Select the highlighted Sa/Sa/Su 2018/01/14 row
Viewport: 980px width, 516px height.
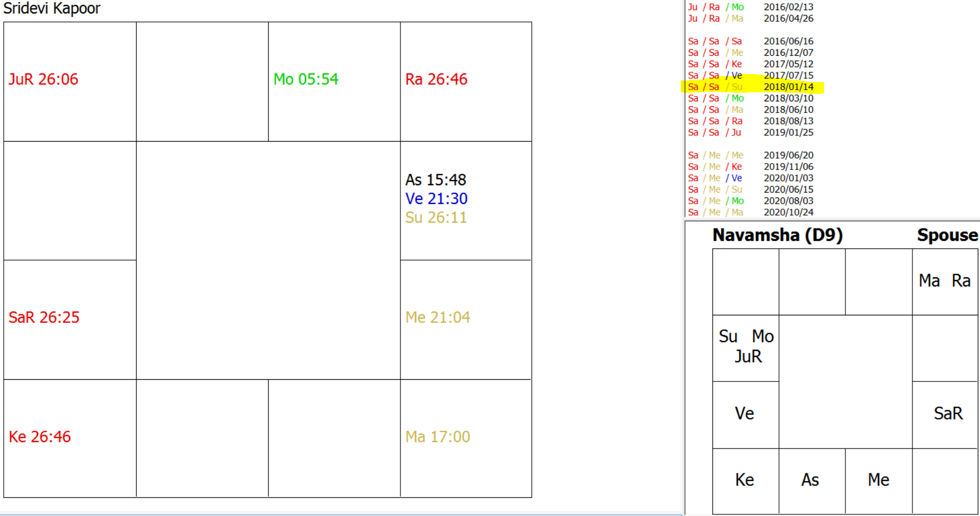[x=751, y=87]
